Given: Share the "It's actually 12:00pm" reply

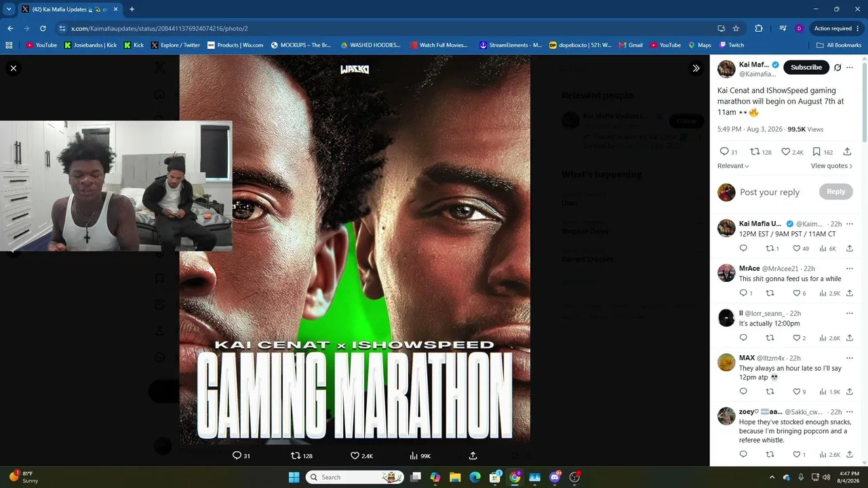Looking at the screenshot, I should [x=850, y=338].
